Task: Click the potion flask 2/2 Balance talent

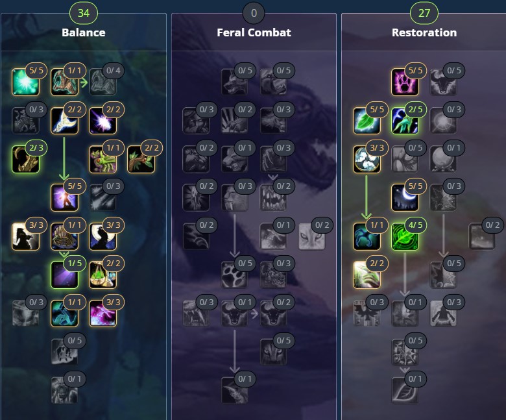Action: click(102, 275)
